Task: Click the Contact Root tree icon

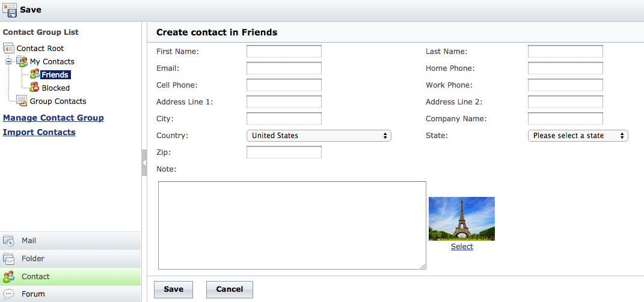Action: [x=8, y=48]
